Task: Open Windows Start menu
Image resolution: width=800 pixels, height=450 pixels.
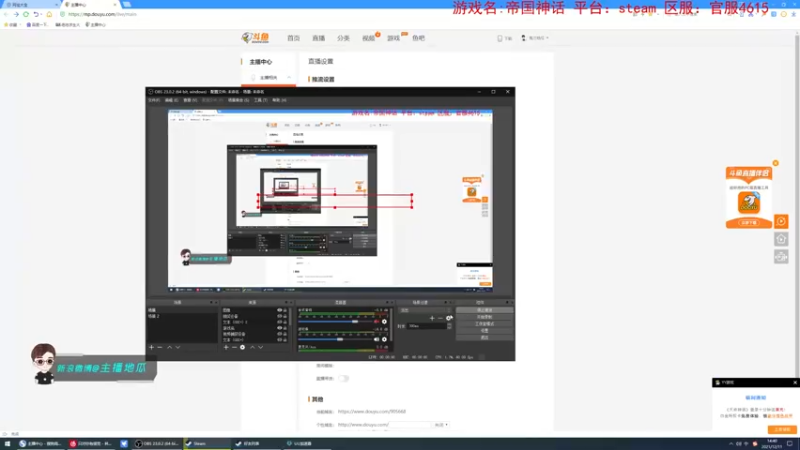Action: click(7, 444)
